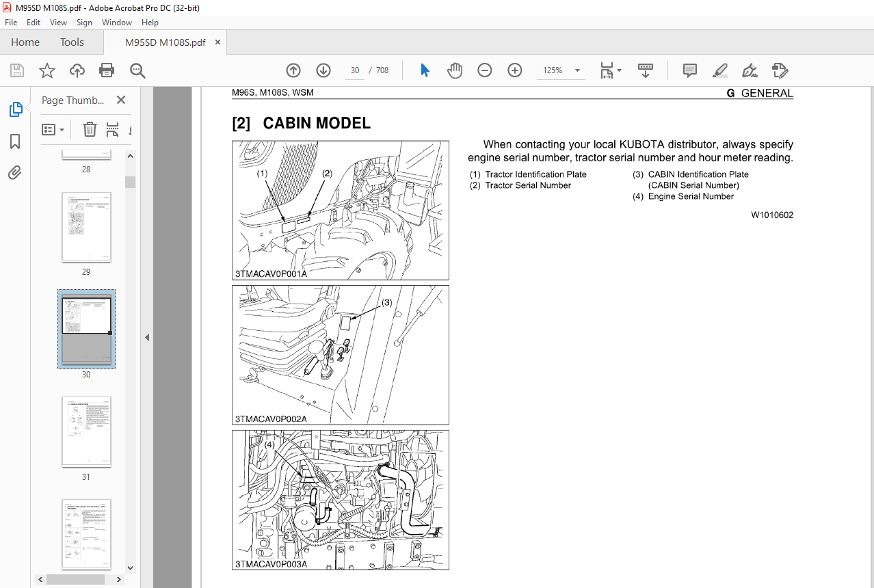This screenshot has width=874, height=588.
Task: Zoom in with the plus icon
Action: click(515, 70)
